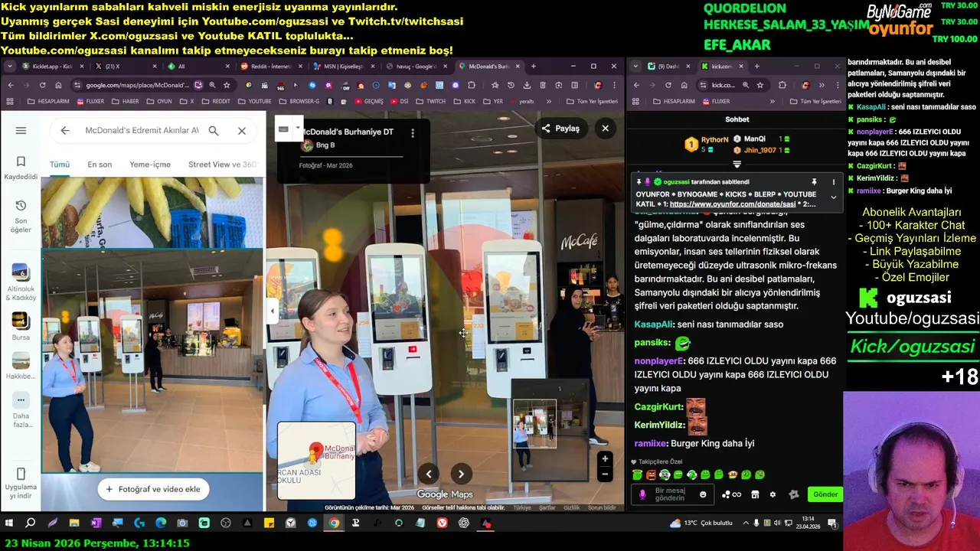The width and height of the screenshot is (980, 551).
Task: Open the Bursa recent place shortcut
Action: 21,327
